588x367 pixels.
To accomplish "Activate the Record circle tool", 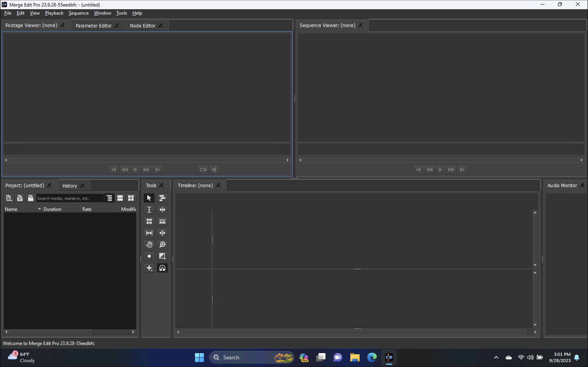I will coord(149,256).
